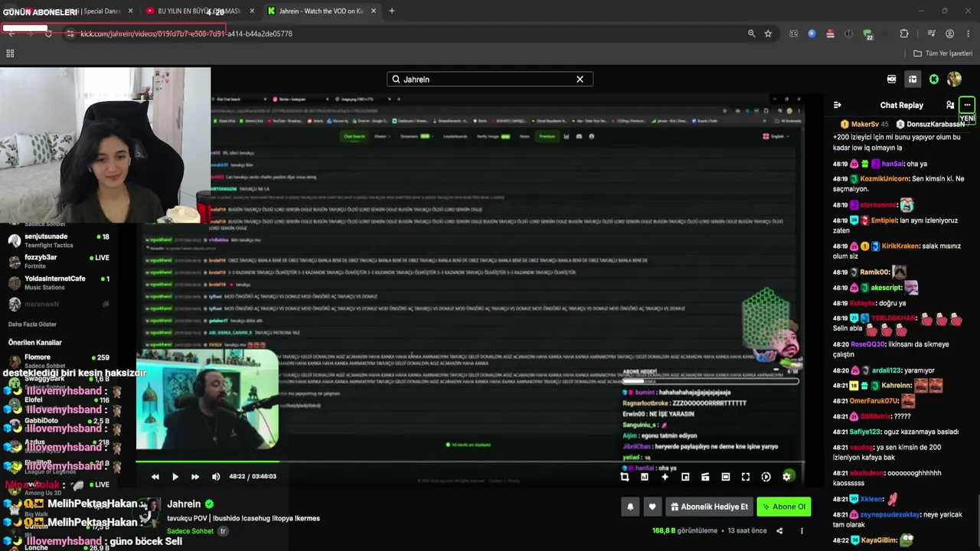Click the kick.com address bar URL

[187, 34]
